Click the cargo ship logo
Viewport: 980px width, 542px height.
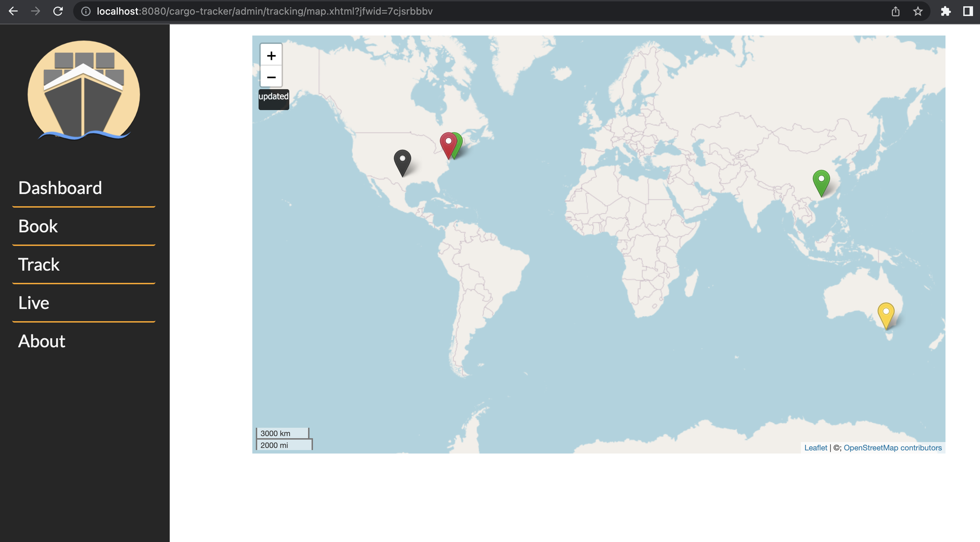84,91
